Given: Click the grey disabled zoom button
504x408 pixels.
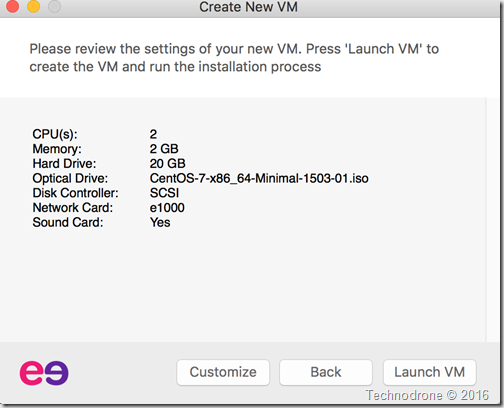Looking at the screenshot, I should (54, 6).
